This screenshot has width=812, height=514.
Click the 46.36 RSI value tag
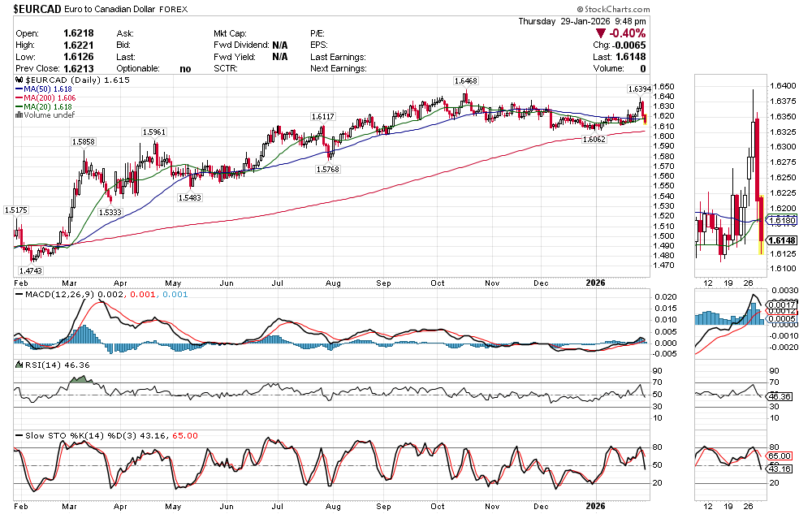(780, 396)
